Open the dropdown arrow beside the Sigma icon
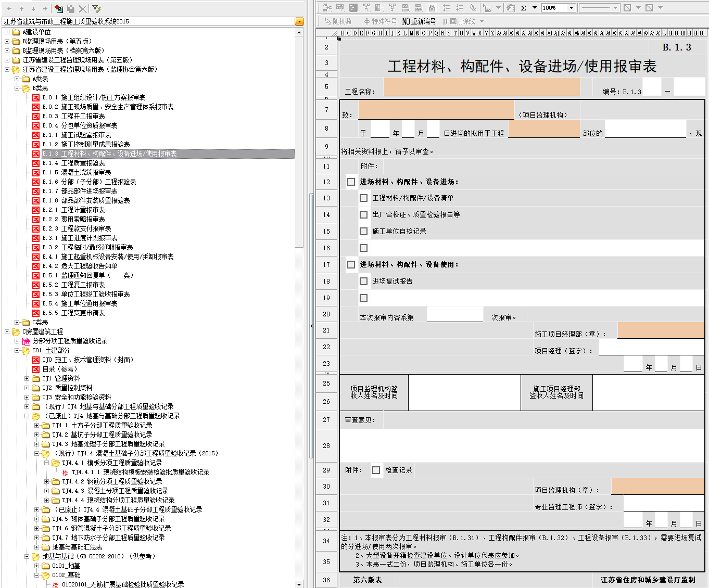 pos(535,8)
